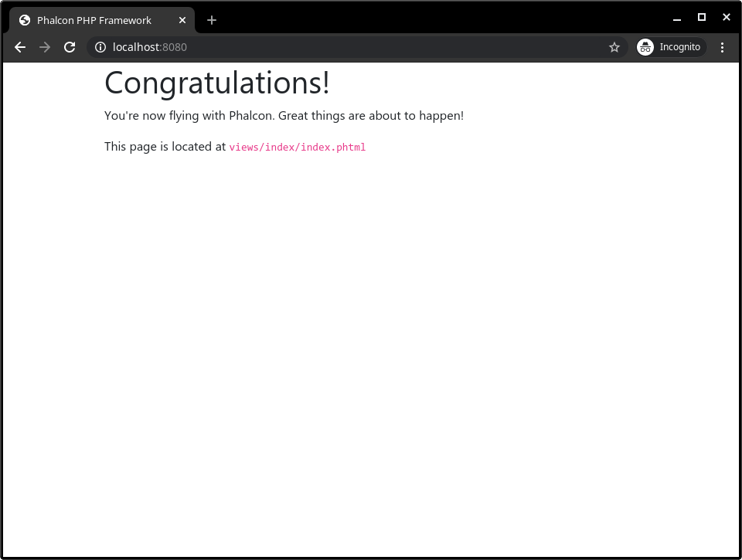Open a new tab with plus button
This screenshot has height=560, width=742.
coord(212,20)
